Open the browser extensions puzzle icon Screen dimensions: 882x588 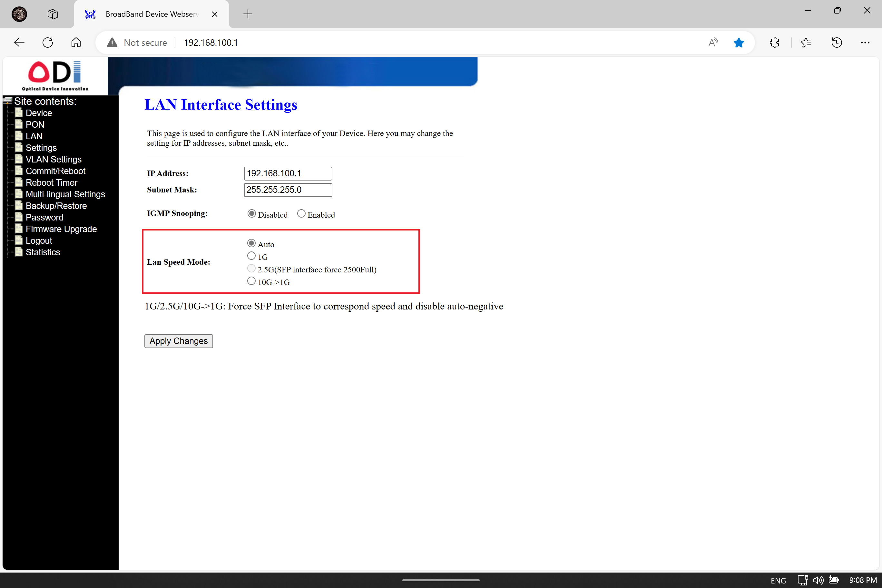click(x=774, y=42)
